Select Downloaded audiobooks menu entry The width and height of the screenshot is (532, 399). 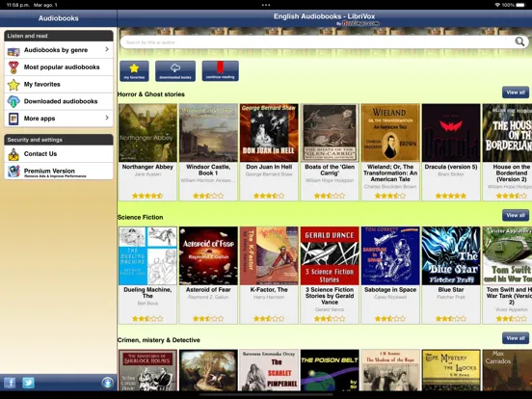point(59,101)
